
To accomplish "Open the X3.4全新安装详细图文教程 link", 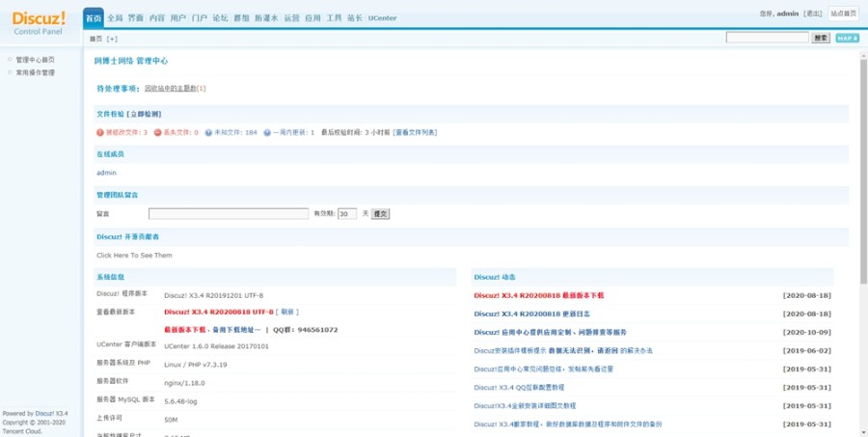I will pos(525,406).
